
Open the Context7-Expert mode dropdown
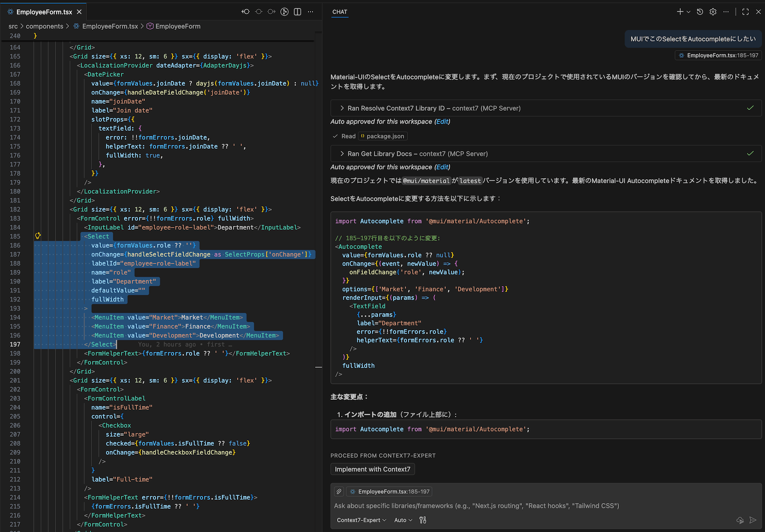point(361,520)
